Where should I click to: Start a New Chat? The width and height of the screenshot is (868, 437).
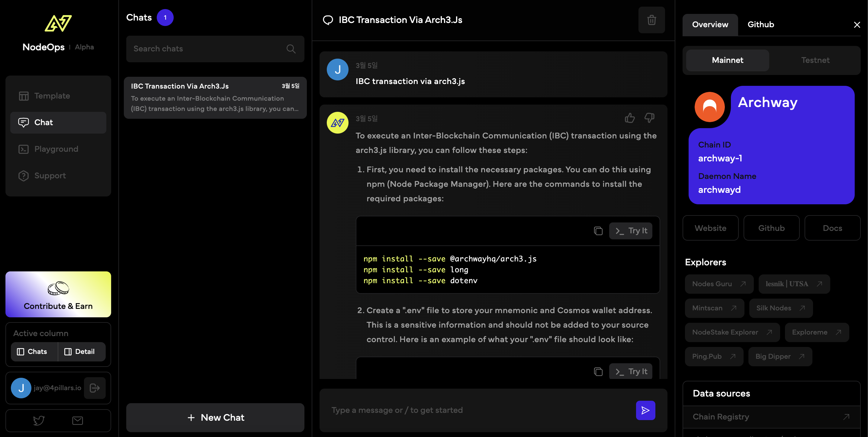(215, 417)
